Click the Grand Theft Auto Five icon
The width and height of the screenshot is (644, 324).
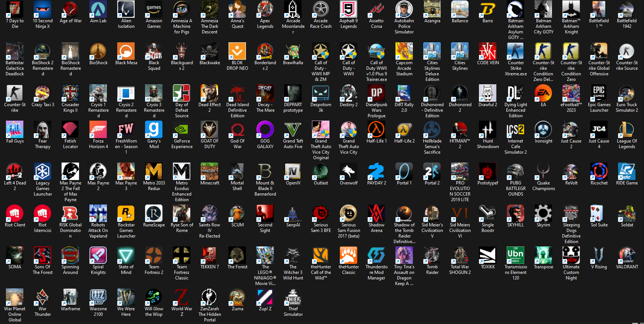[293, 130]
